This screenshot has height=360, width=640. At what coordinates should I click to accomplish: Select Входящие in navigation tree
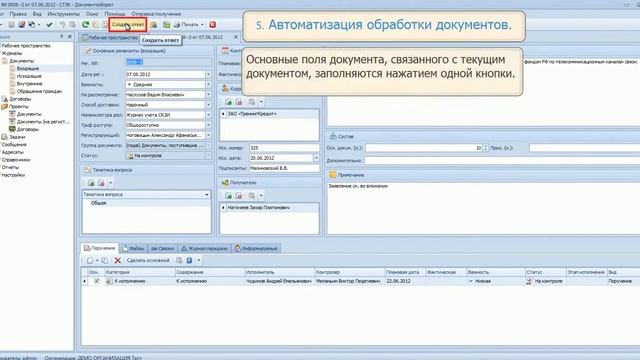pyautogui.click(x=28, y=69)
